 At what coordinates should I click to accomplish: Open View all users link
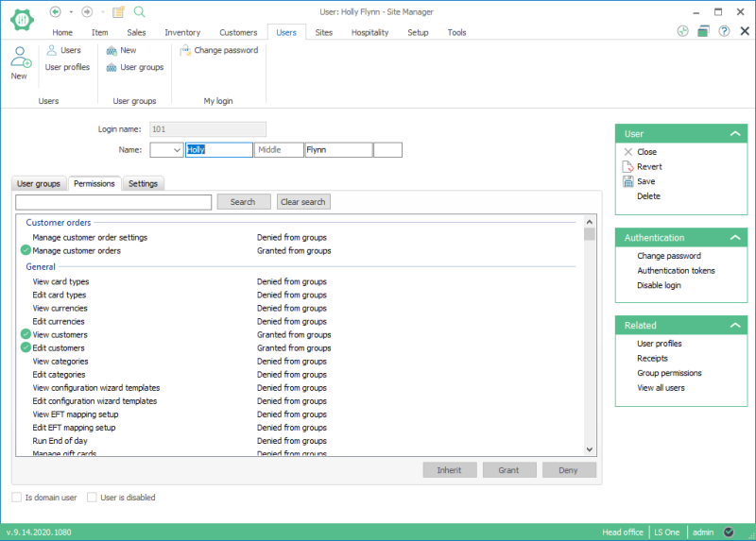(661, 388)
